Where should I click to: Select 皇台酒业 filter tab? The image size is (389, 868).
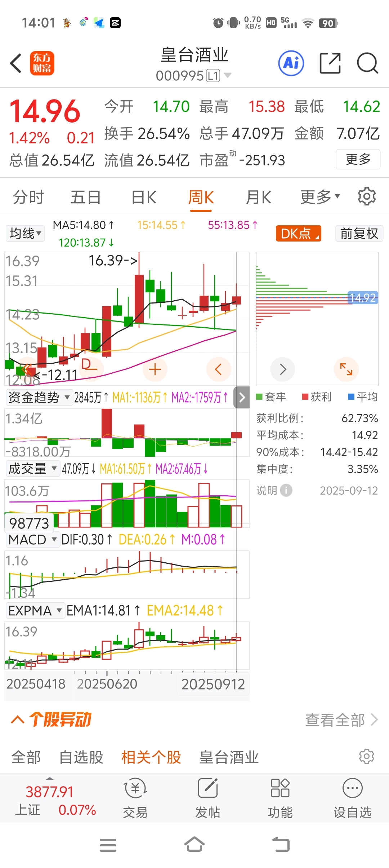click(229, 757)
